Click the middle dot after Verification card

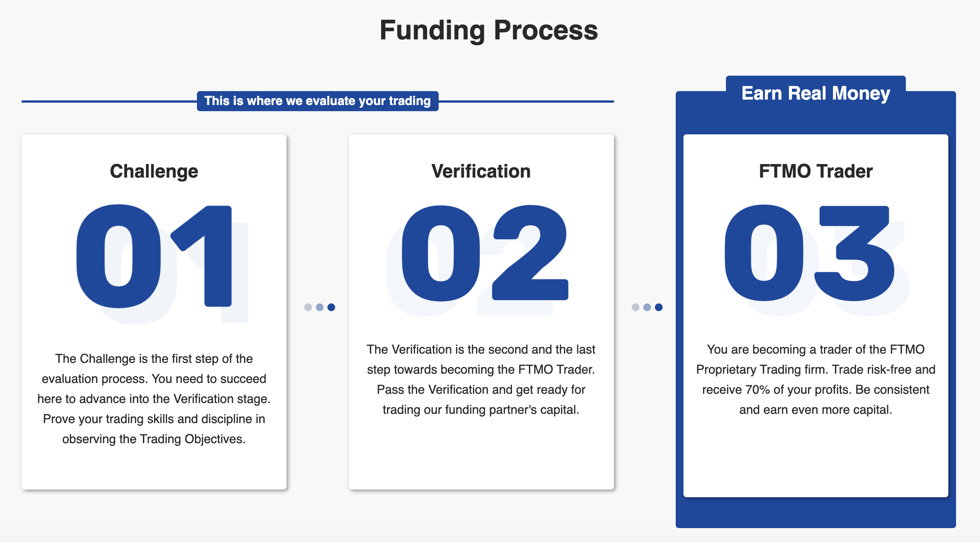647,307
